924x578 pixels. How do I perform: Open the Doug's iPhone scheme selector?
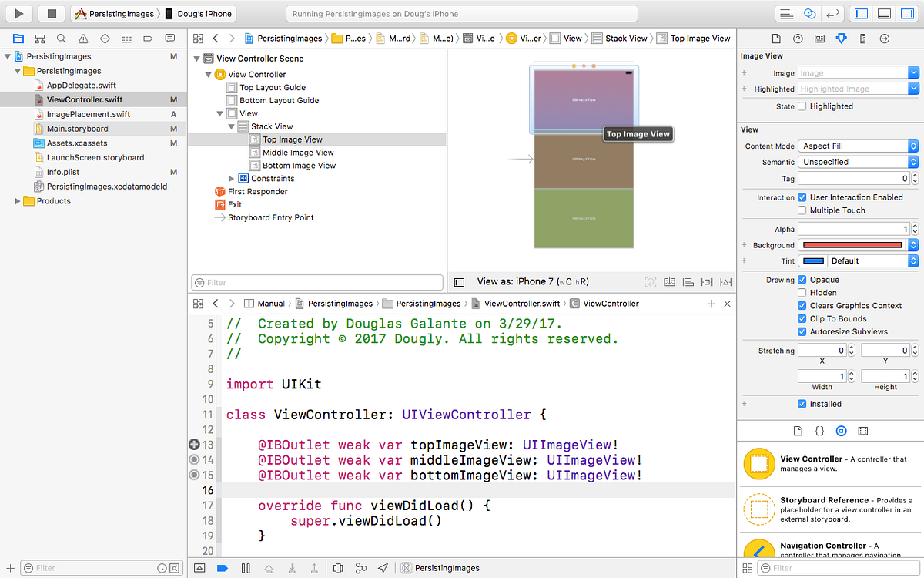tap(203, 12)
